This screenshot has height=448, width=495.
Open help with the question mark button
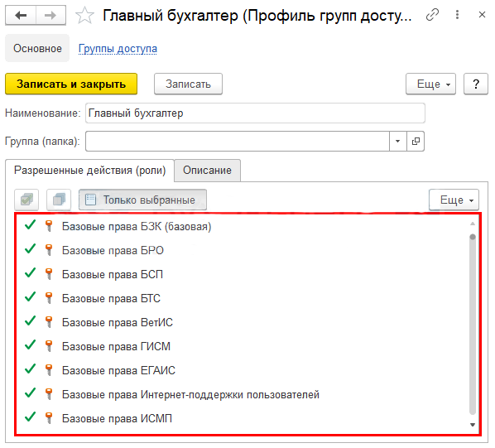pyautogui.click(x=476, y=84)
